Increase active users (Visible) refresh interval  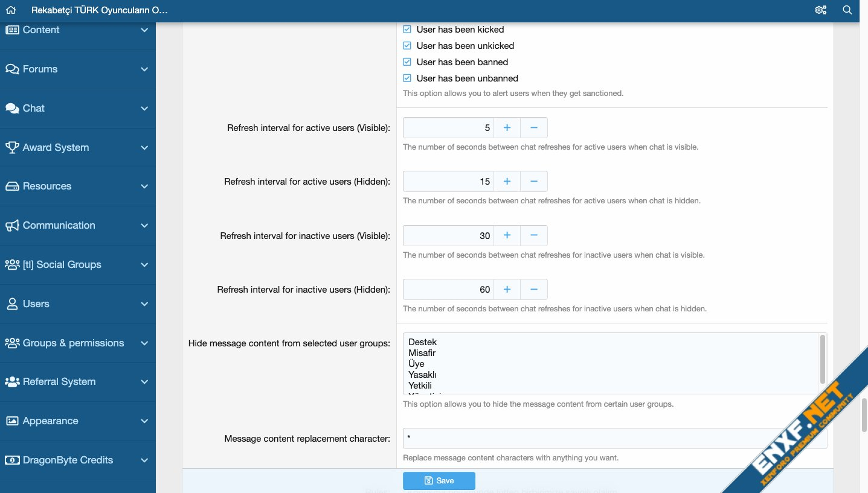point(507,128)
